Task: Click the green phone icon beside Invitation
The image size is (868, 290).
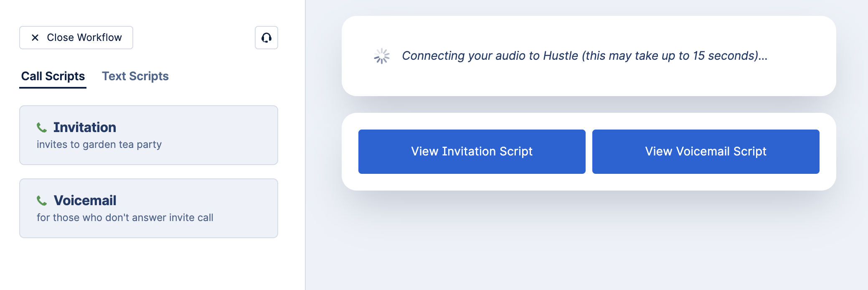Action: pos(42,127)
